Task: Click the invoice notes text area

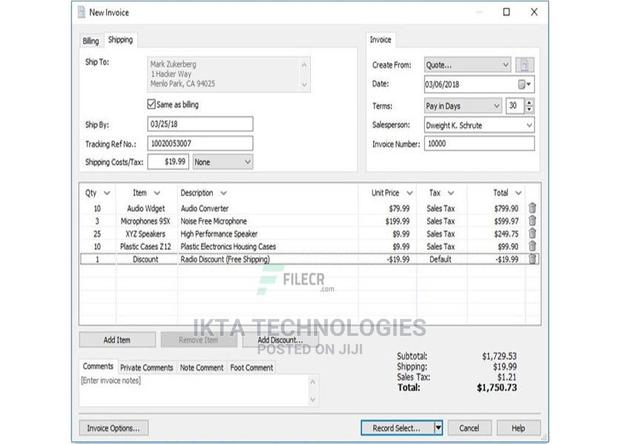Action: click(x=194, y=390)
